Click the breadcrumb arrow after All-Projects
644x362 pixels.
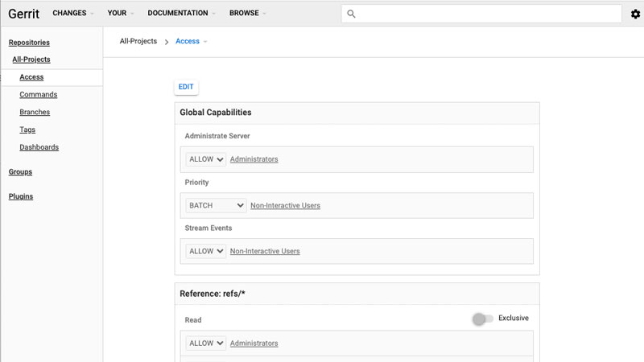click(167, 42)
